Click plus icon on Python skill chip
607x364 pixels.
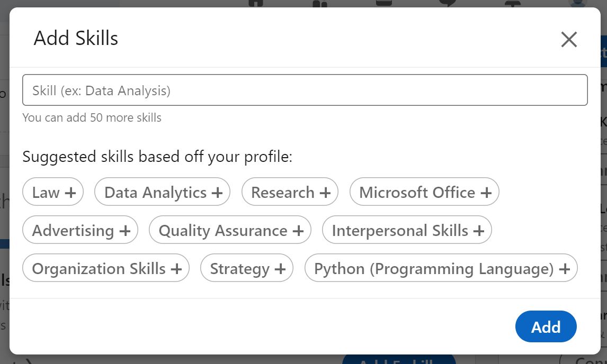565,269
